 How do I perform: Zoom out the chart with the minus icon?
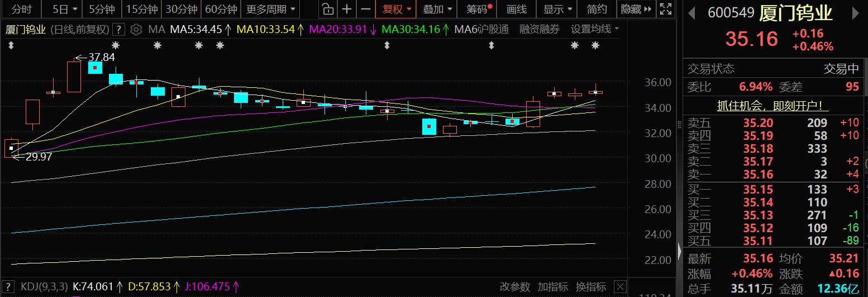365,9
